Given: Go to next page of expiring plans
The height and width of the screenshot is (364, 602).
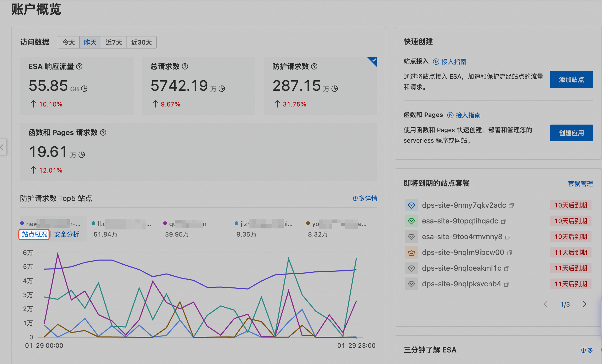Looking at the screenshot, I should click(x=584, y=304).
